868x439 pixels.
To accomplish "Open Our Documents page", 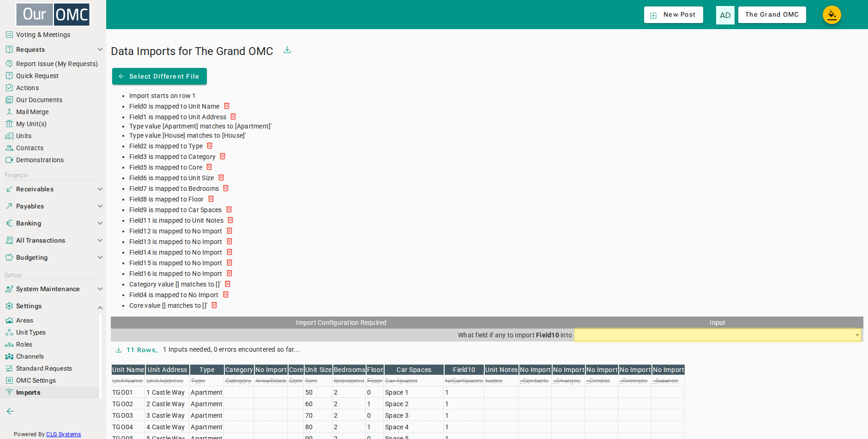I will 39,100.
